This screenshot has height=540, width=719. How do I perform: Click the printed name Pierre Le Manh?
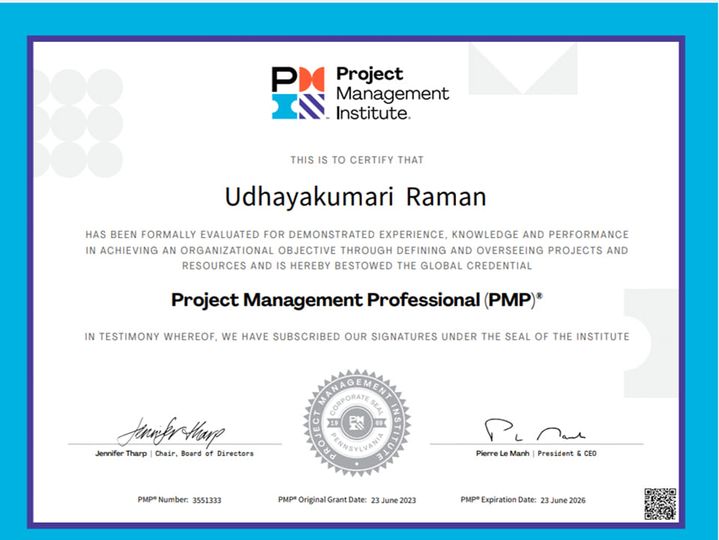[503, 453]
